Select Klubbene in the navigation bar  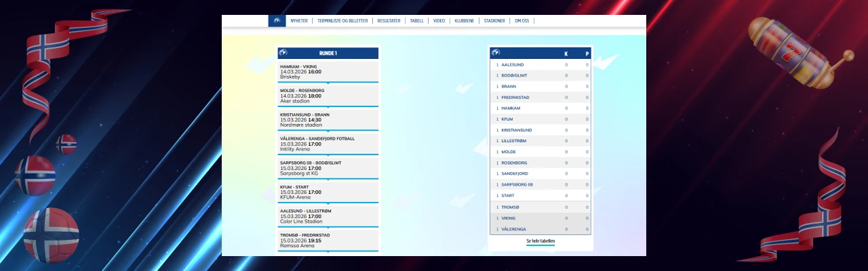tap(465, 21)
